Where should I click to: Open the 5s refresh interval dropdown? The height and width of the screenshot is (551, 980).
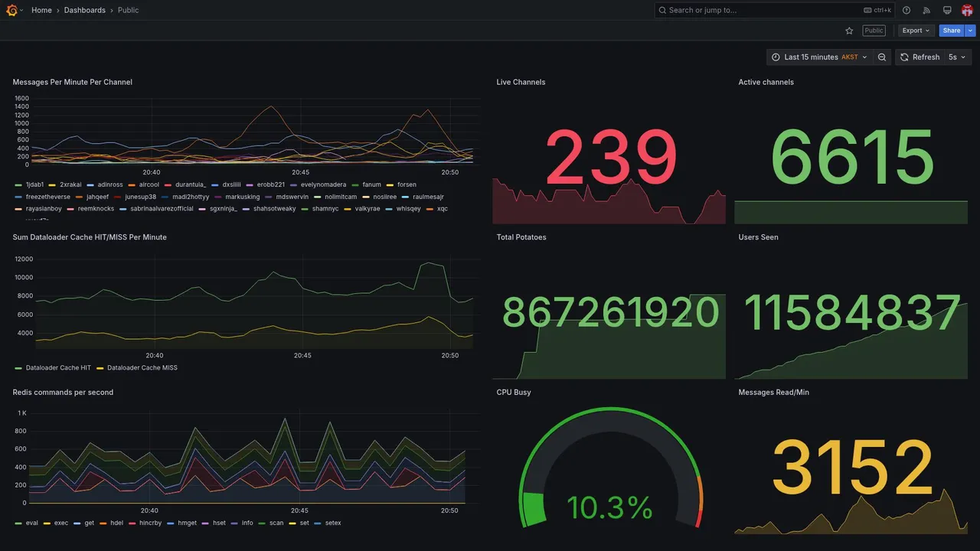pyautogui.click(x=957, y=57)
